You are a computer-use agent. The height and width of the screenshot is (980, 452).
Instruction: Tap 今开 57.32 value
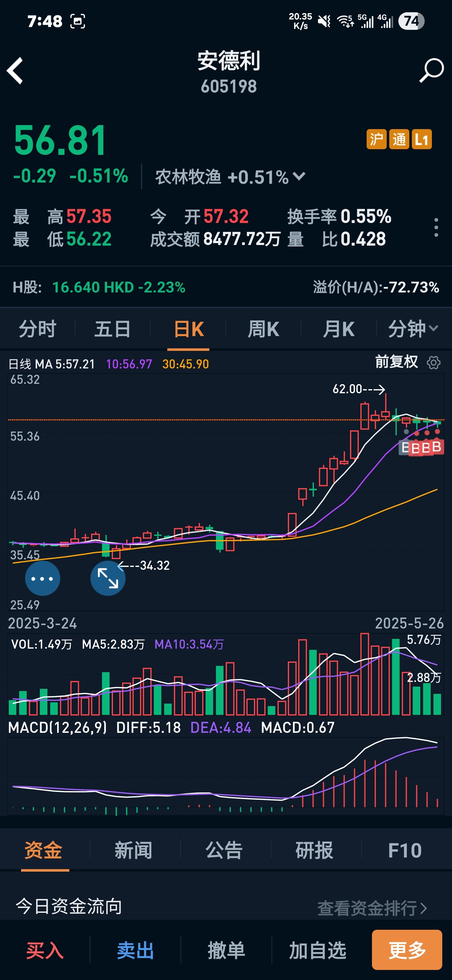click(226, 216)
